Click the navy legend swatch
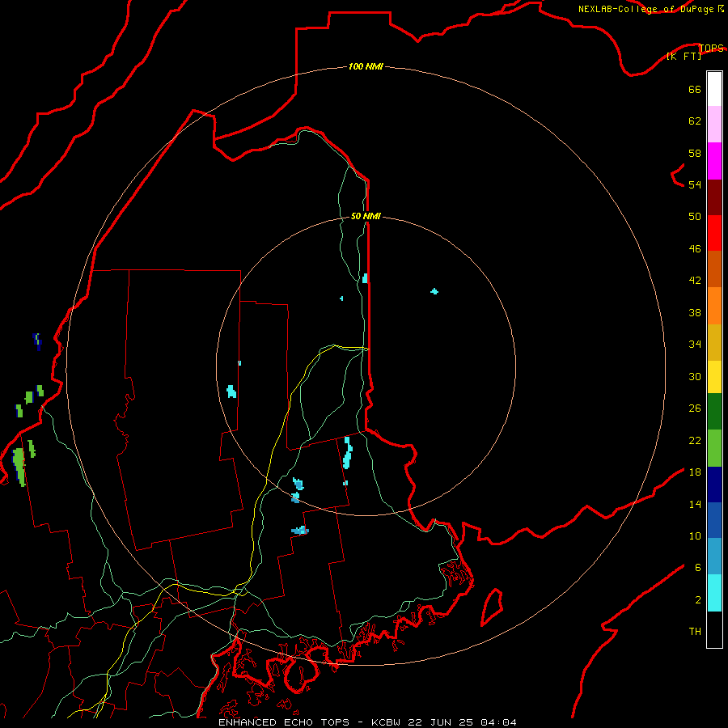Image resolution: width=728 pixels, height=728 pixels. (714, 485)
